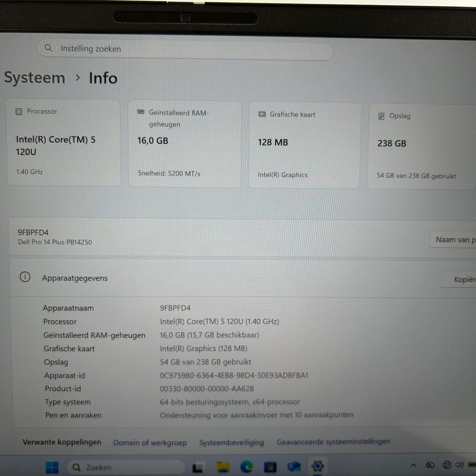Click the Apparaatnaam value 9FBPFD4
The width and height of the screenshot is (476, 476).
pos(175,308)
